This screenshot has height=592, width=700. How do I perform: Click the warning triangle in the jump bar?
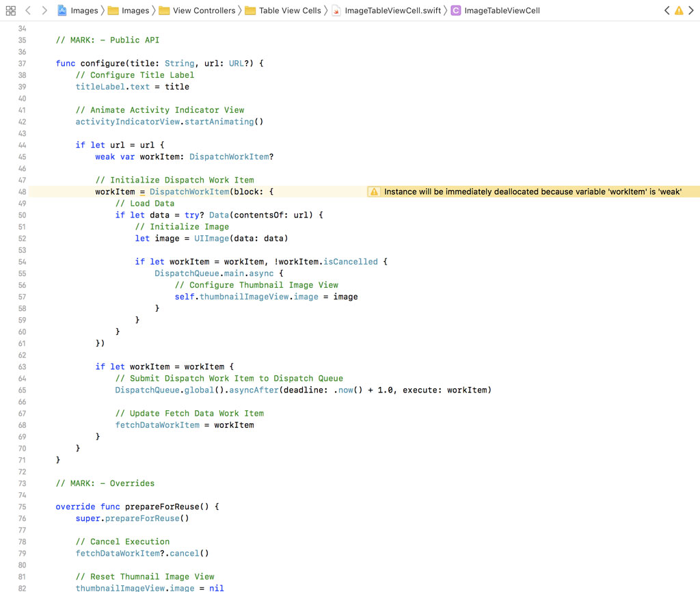pos(679,10)
